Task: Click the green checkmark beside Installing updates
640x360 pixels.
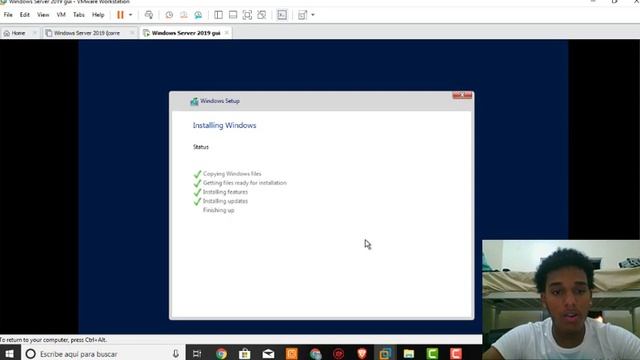Action: (x=198, y=201)
